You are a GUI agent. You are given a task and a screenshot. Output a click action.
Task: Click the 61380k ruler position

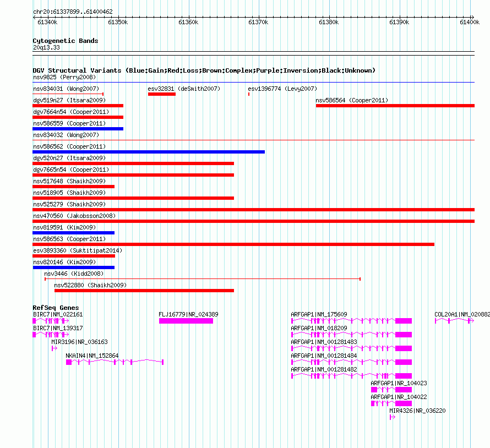coord(329,22)
